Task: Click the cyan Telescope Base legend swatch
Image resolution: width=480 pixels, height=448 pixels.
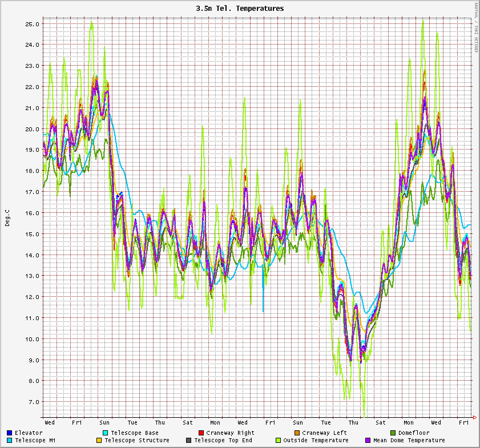Action: point(105,433)
